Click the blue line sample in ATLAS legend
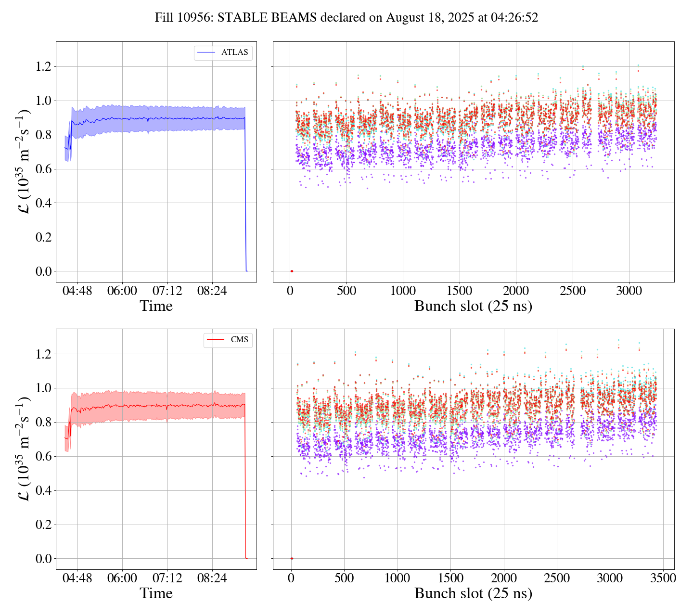 pos(207,52)
